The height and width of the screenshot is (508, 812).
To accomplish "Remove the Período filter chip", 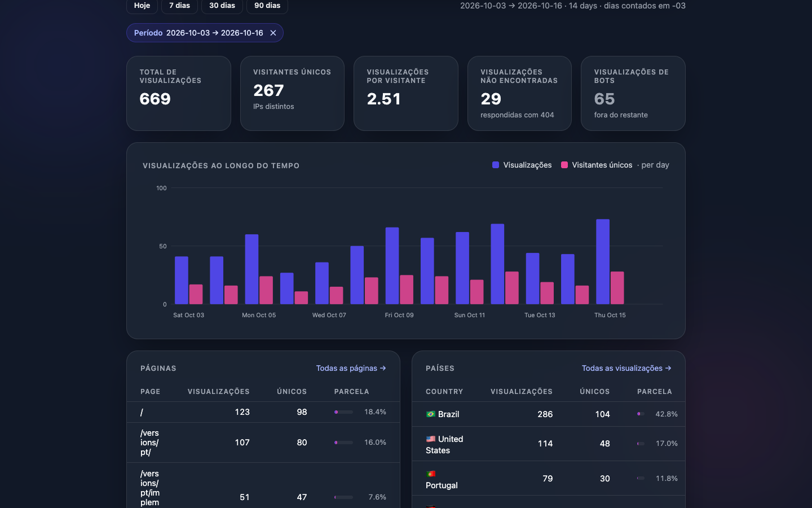I will [x=273, y=33].
